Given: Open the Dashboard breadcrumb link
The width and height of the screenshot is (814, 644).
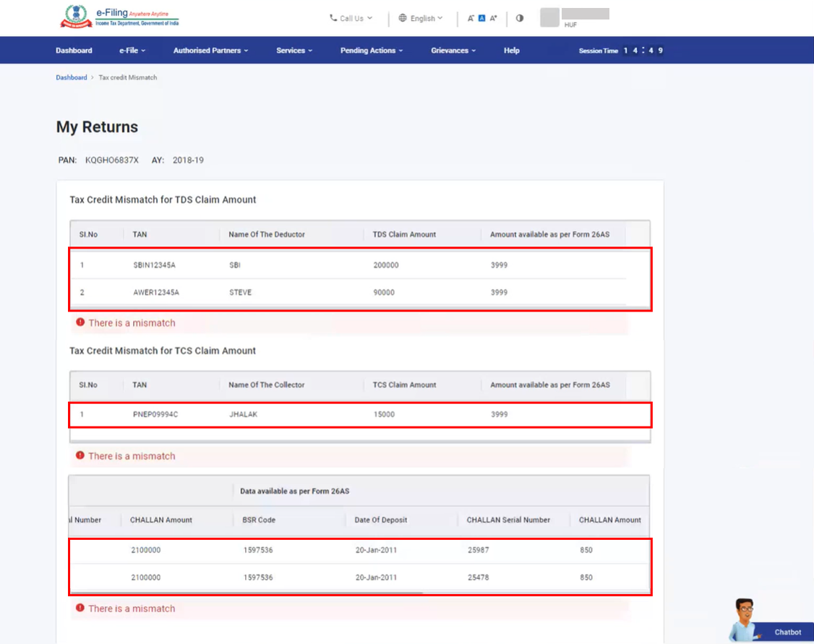Looking at the screenshot, I should (71, 77).
